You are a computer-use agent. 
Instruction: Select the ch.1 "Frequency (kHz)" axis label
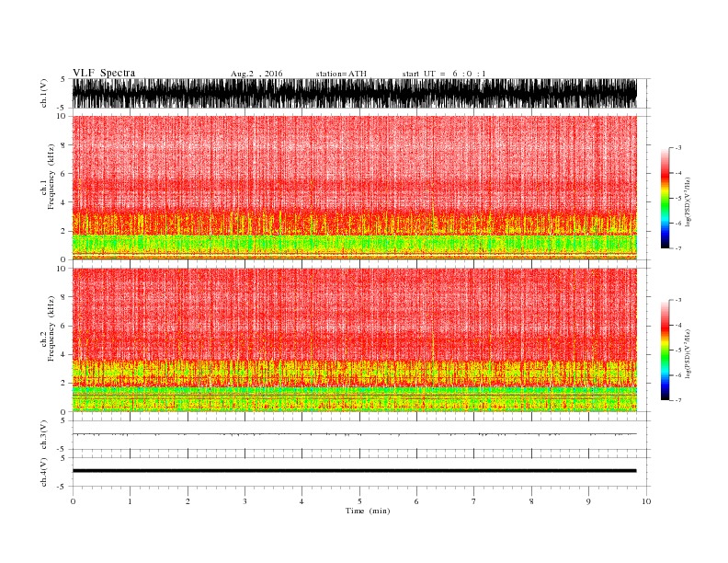(51, 177)
